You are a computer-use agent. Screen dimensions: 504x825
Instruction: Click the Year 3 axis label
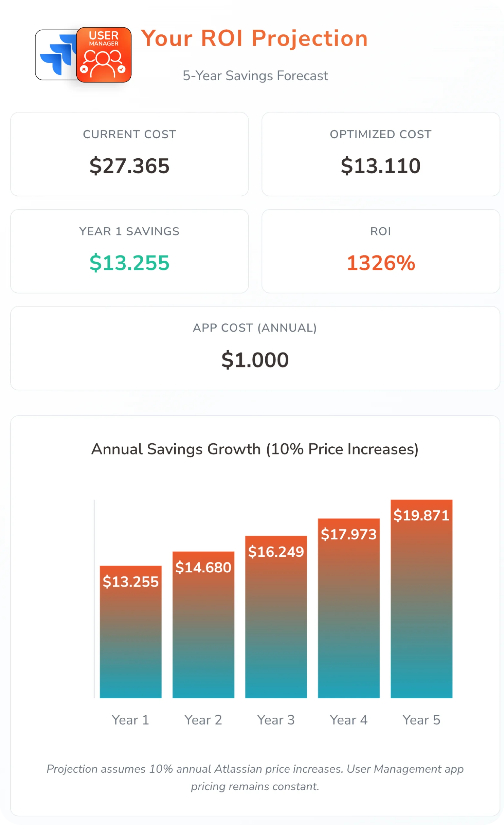(x=276, y=720)
